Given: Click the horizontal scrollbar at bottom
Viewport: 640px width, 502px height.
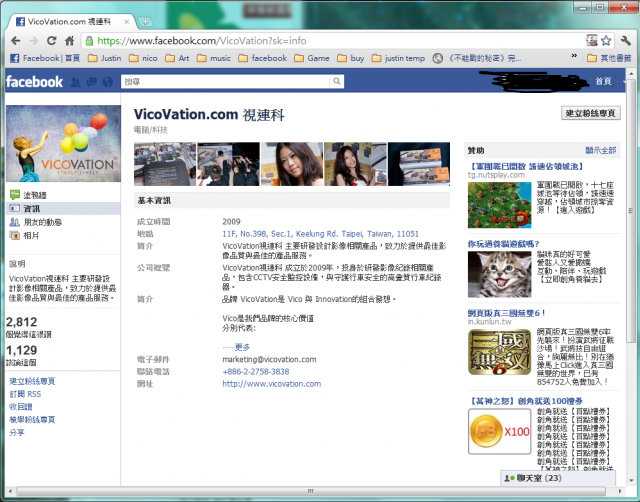Looking at the screenshot, I should 313,491.
